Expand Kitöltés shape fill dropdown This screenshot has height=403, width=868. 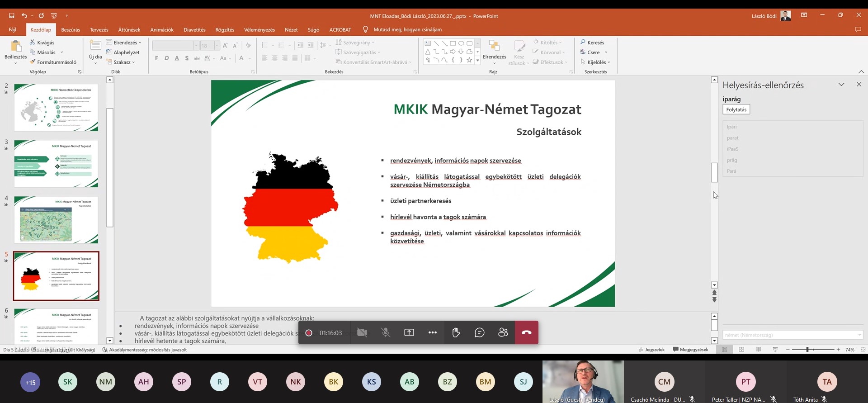pyautogui.click(x=547, y=43)
